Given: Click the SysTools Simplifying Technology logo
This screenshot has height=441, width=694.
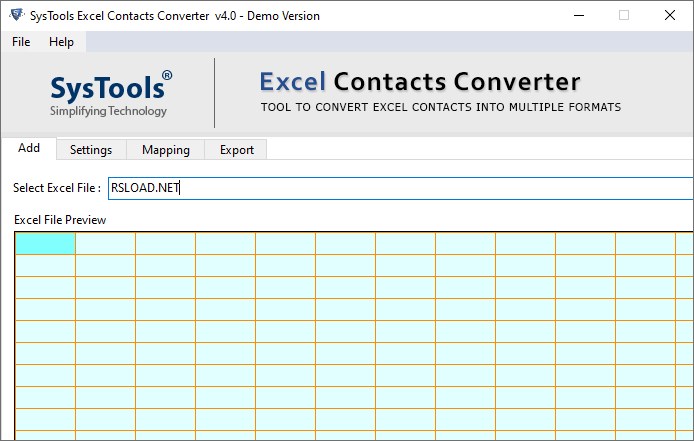Looking at the screenshot, I should 110,94.
